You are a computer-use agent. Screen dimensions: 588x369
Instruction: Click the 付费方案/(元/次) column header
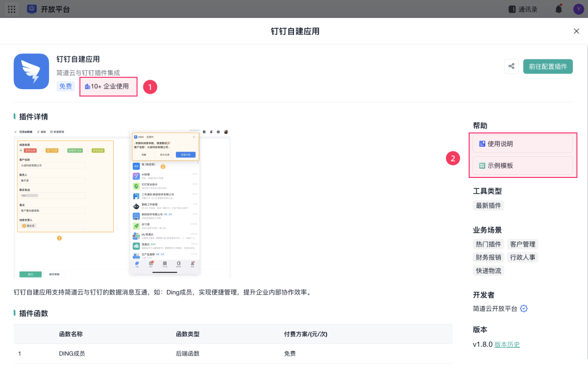click(x=305, y=334)
